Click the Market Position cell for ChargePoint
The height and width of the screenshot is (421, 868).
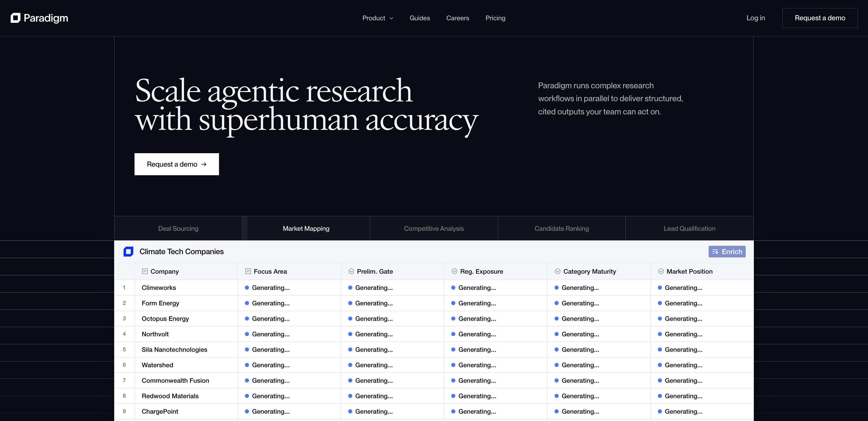(702, 412)
